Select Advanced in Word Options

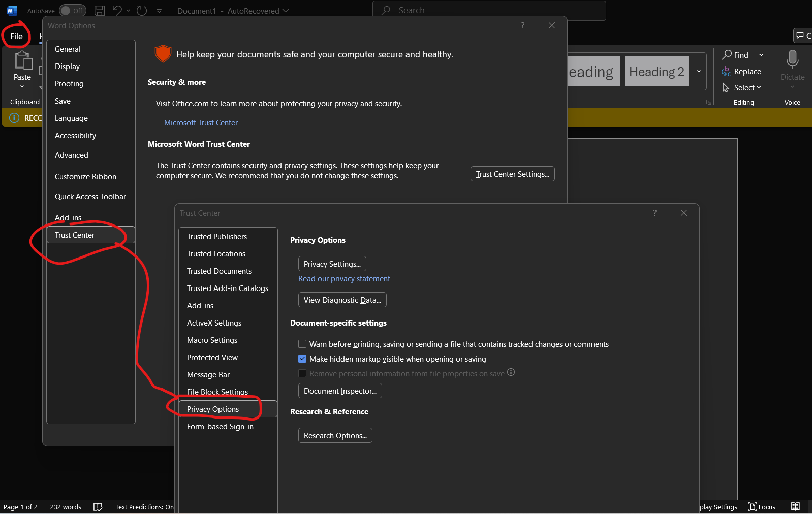click(x=91, y=155)
